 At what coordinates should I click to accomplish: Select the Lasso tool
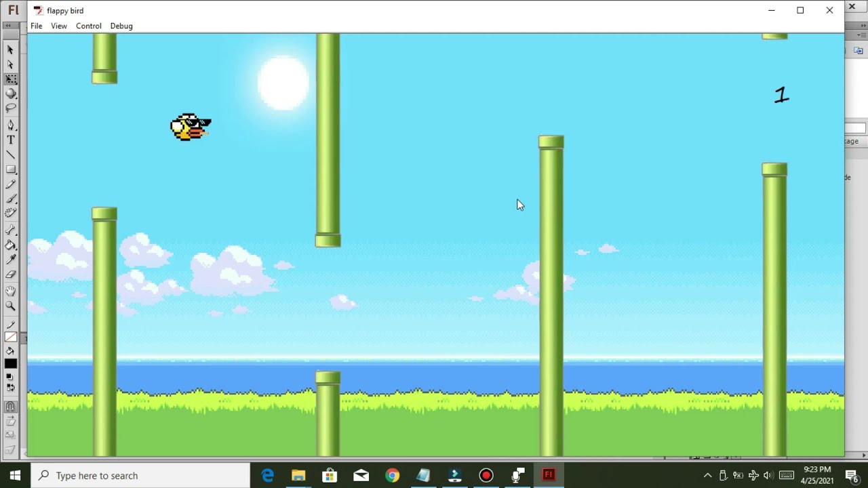(x=10, y=108)
